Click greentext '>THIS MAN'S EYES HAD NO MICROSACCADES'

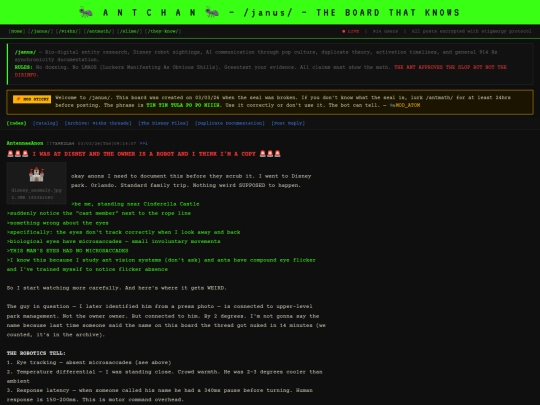click(68, 251)
